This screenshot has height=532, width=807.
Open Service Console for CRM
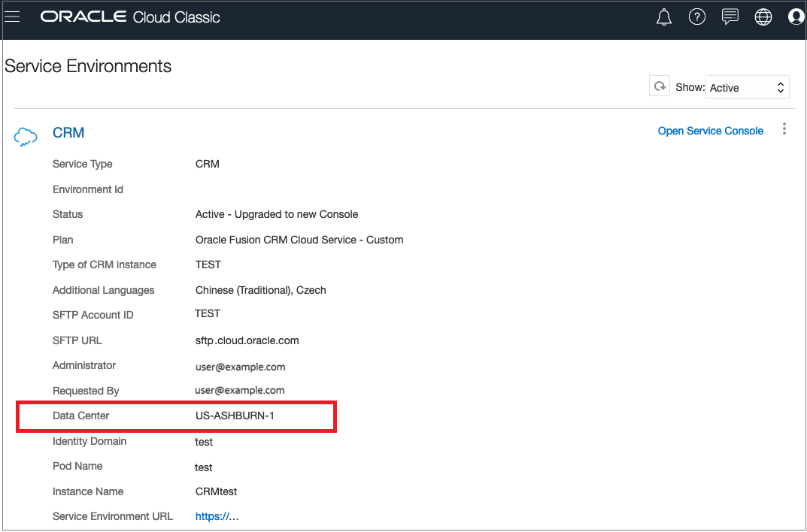tap(710, 131)
